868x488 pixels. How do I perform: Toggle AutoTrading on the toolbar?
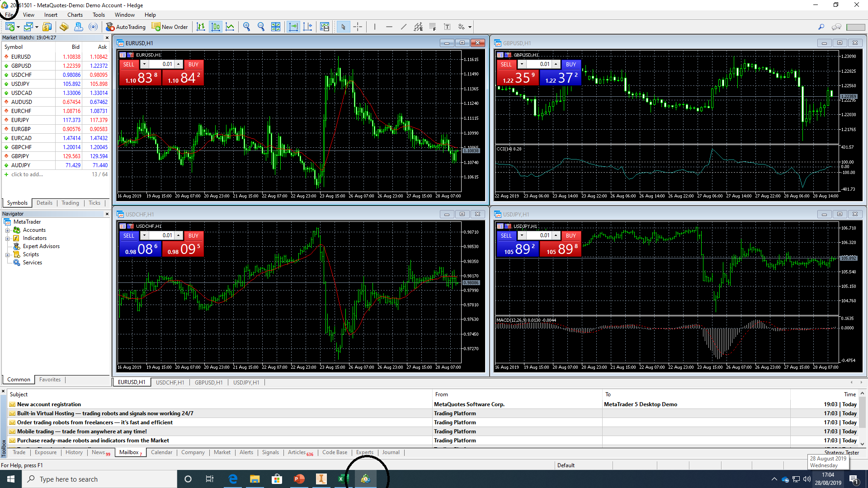coord(126,27)
